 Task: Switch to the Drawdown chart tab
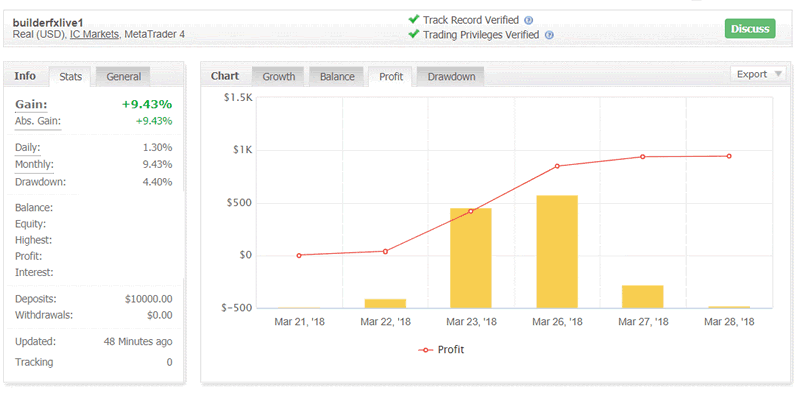click(450, 76)
